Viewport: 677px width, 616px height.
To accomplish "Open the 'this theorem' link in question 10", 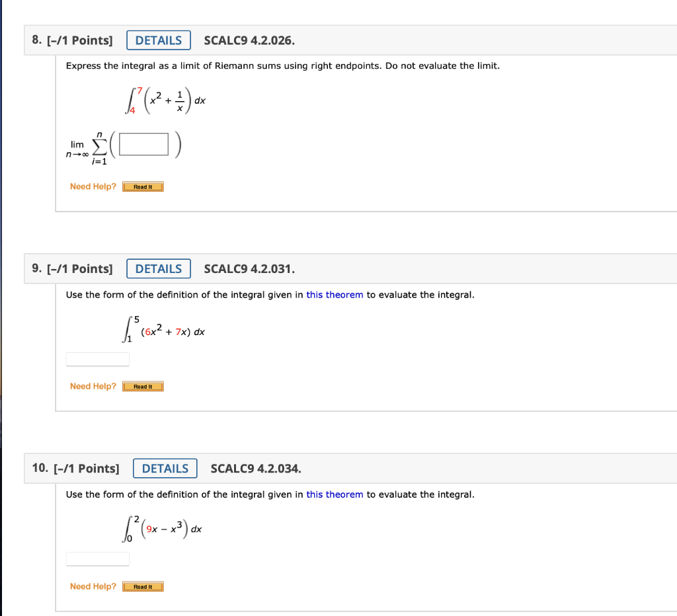I will pyautogui.click(x=335, y=494).
